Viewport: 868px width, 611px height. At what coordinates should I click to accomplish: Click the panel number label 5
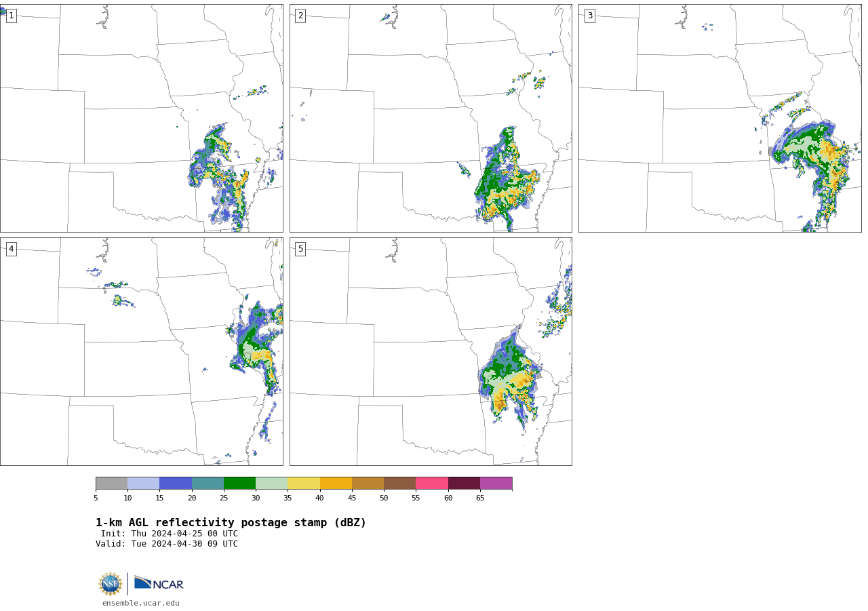pos(300,249)
